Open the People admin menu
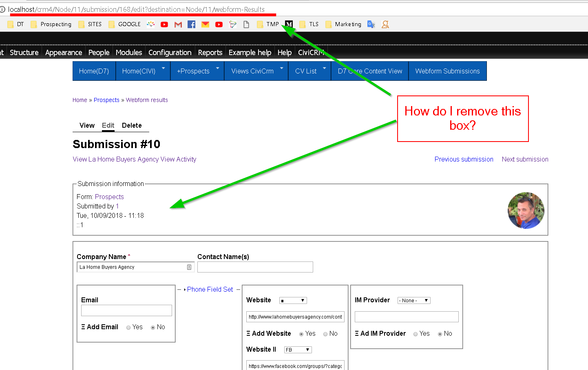This screenshot has height=370, width=588. pyautogui.click(x=99, y=53)
